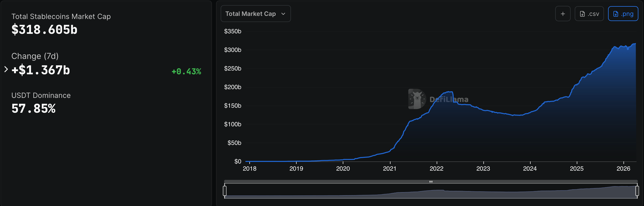This screenshot has width=644, height=206.
Task: Save the chart as a .png image
Action: [x=623, y=14]
